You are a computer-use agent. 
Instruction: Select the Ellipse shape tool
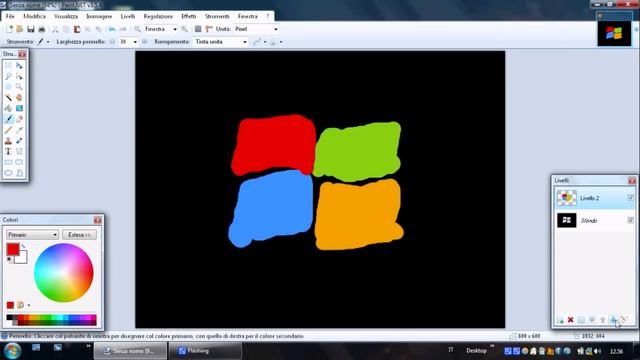(x=8, y=173)
